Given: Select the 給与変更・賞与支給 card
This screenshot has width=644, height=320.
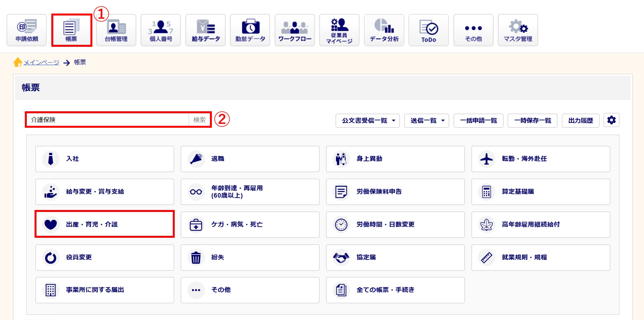Looking at the screenshot, I should tap(105, 192).
